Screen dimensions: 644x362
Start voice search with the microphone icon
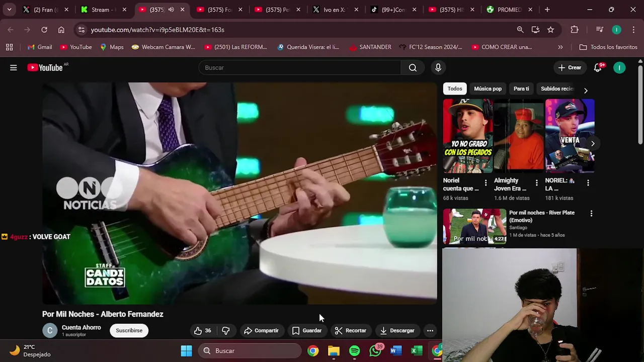click(x=438, y=67)
